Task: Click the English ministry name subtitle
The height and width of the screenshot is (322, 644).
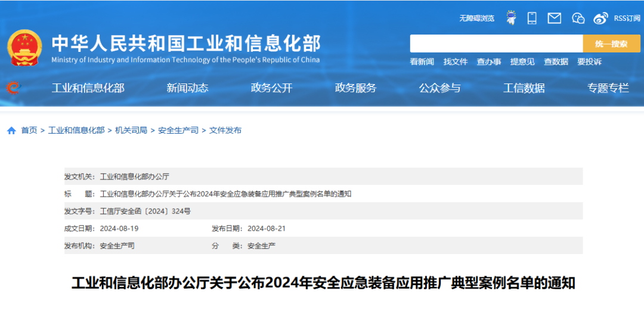Action: coord(185,60)
